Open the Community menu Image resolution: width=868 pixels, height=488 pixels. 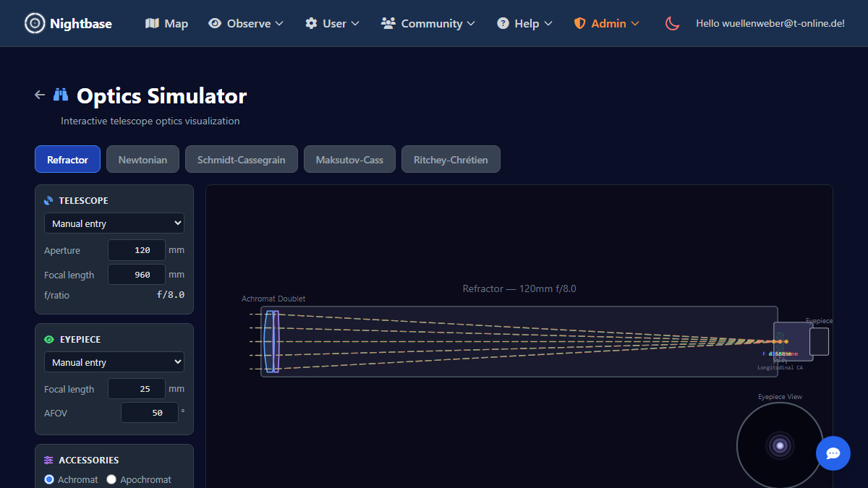(x=427, y=23)
